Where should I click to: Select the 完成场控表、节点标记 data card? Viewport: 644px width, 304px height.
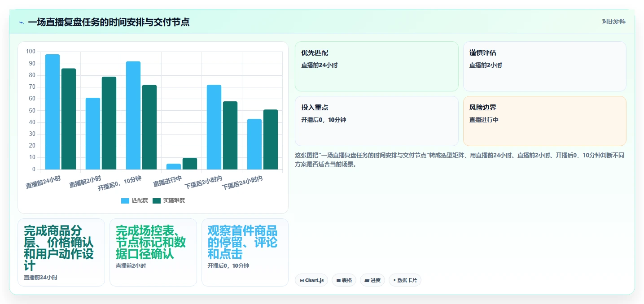(153, 252)
